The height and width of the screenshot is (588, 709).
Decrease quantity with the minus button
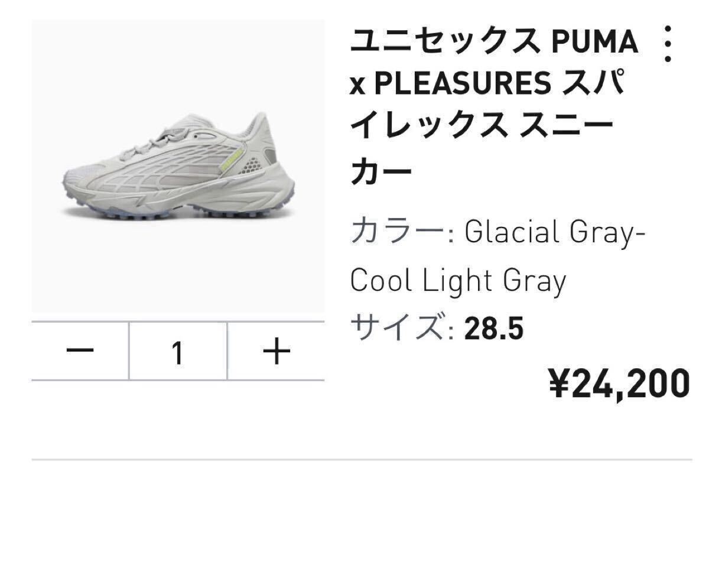tap(80, 351)
